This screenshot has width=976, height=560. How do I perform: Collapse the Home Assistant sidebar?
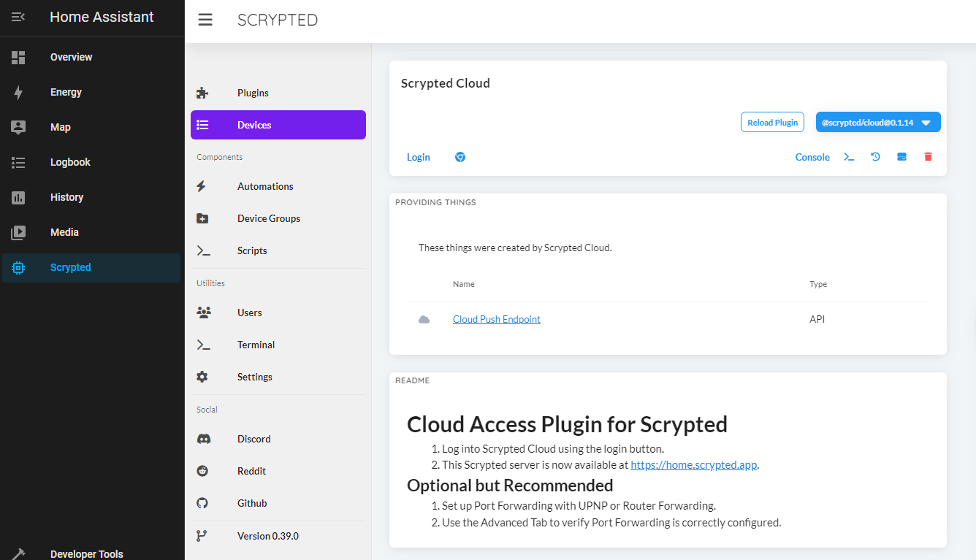click(18, 17)
